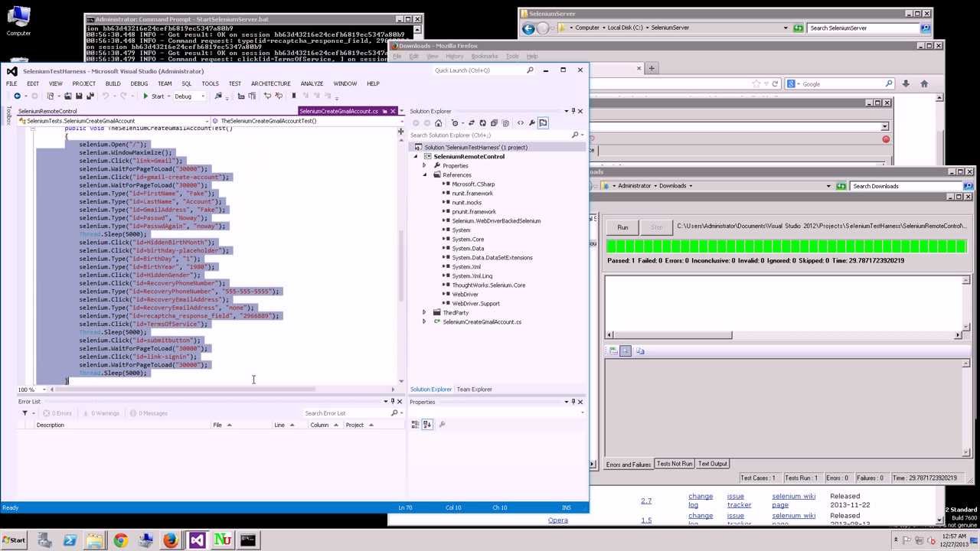Screen dimensions: 980x551
Task: Expand the ThirdParty folder node
Action: tap(425, 312)
